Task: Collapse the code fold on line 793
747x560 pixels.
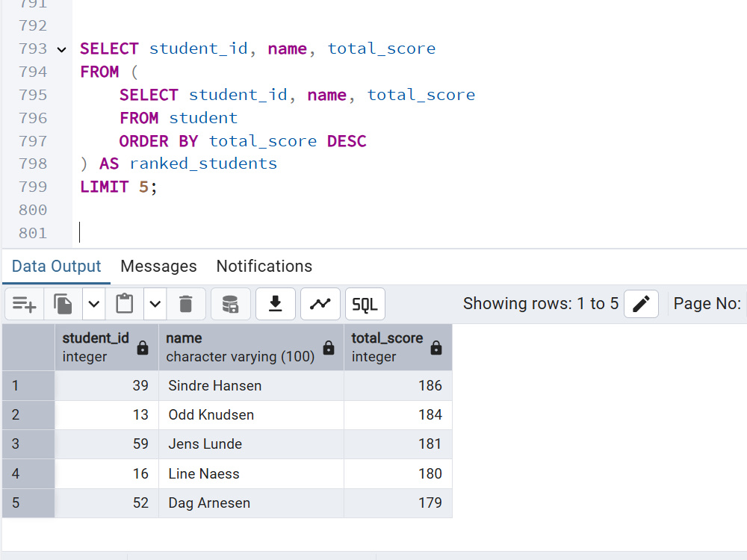Action: pyautogui.click(x=61, y=49)
